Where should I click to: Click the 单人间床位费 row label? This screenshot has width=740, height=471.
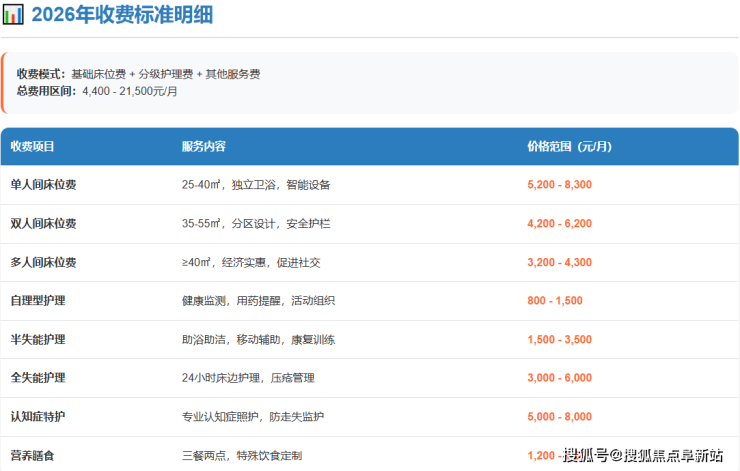[x=43, y=185]
